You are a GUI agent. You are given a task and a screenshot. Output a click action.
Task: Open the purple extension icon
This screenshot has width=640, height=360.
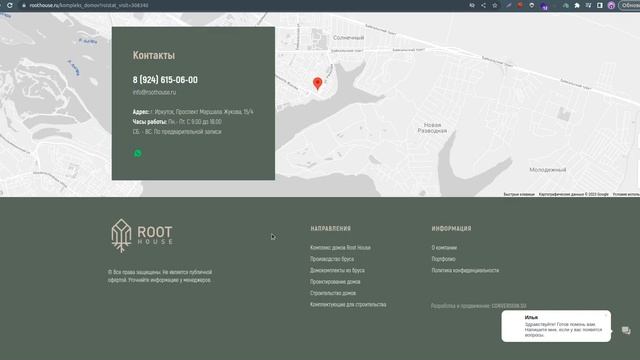[x=544, y=6]
